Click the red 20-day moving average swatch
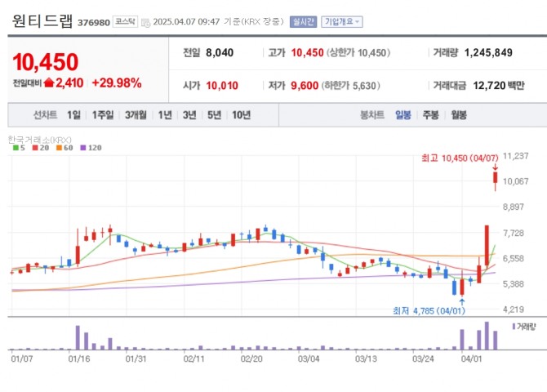The image size is (547, 392). (35, 148)
